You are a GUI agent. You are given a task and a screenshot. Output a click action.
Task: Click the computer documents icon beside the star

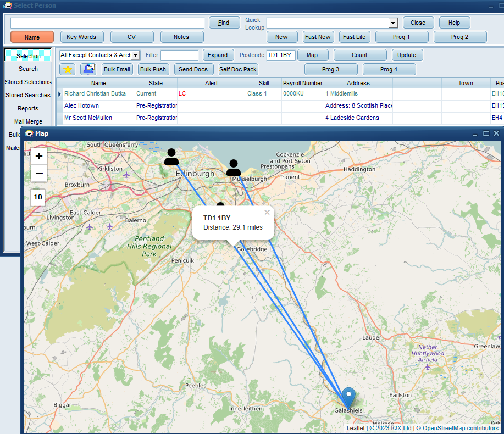tap(88, 69)
